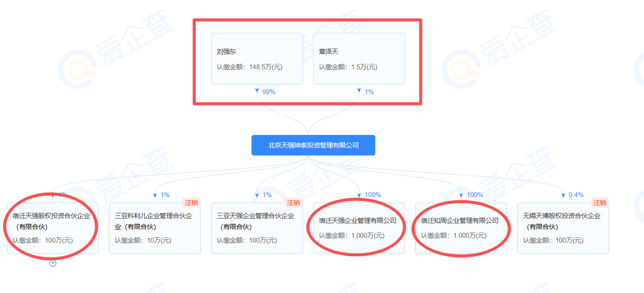Open 无锡天博股权投资合伙企业 company card

tap(563, 228)
